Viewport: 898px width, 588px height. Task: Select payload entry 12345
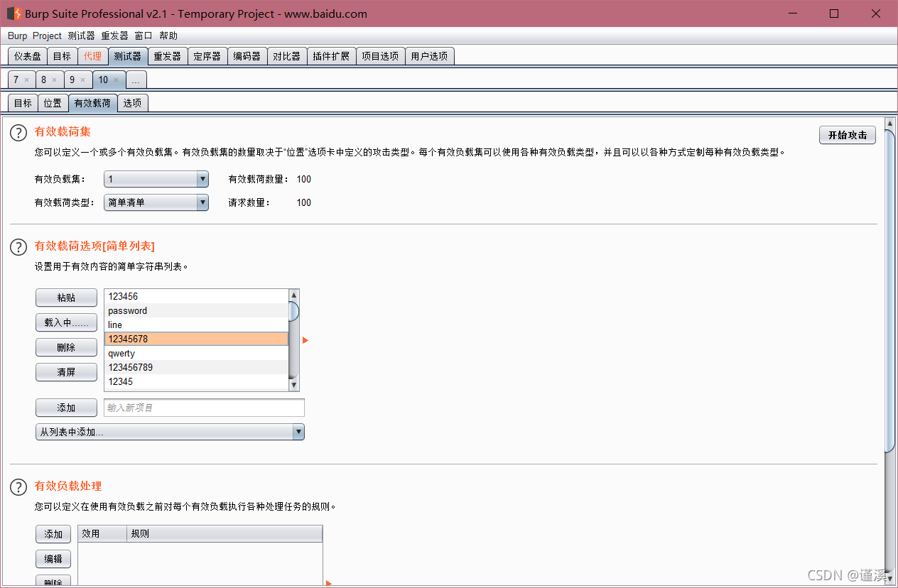pos(196,381)
